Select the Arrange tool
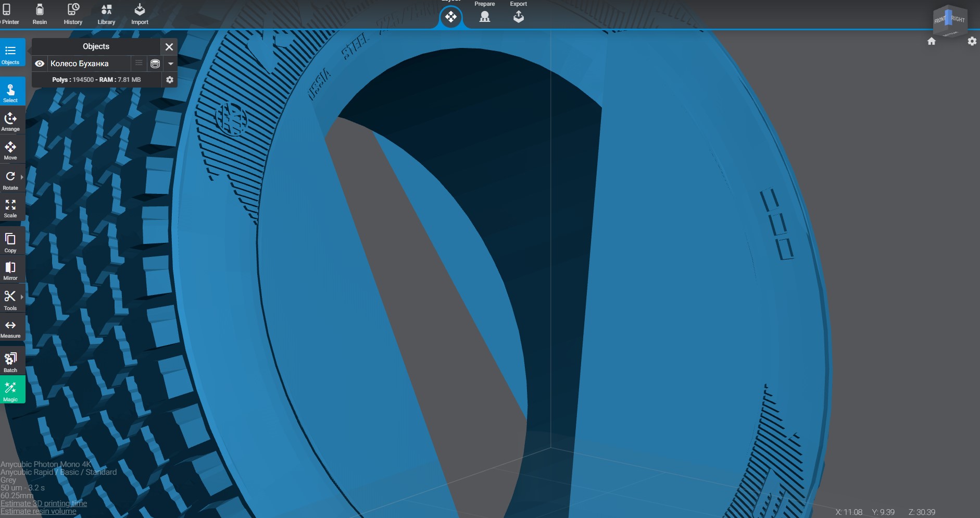The width and height of the screenshot is (980, 518). (x=10, y=121)
